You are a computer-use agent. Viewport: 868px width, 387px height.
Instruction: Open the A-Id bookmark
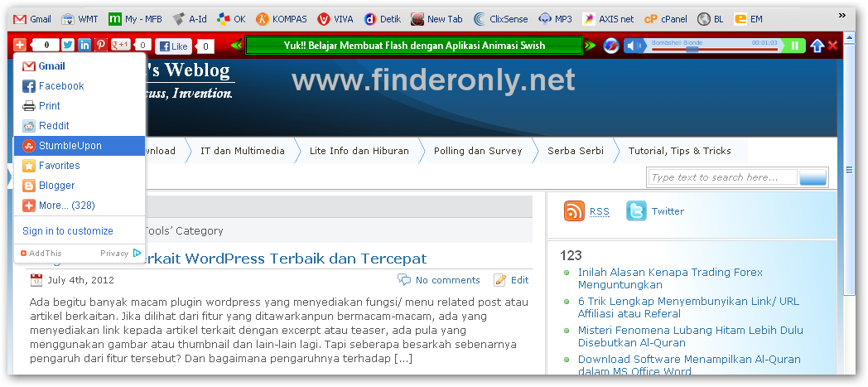[190, 19]
